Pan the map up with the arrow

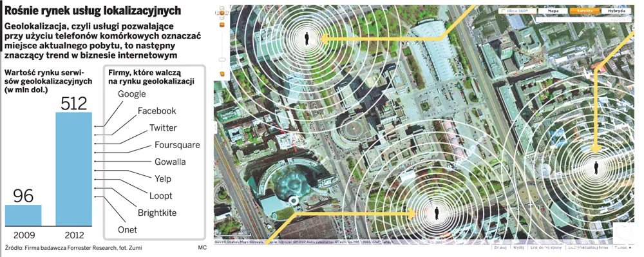(222, 8)
